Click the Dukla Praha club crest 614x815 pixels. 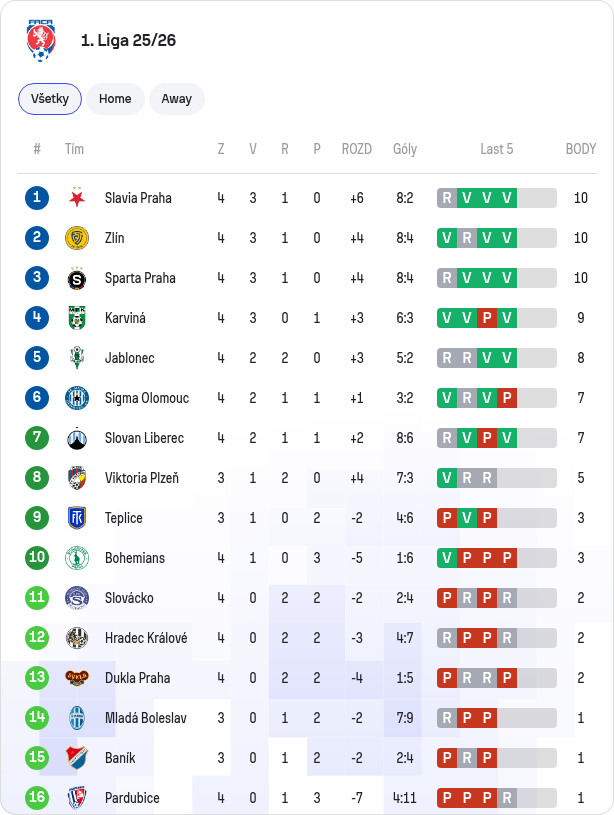(x=77, y=678)
